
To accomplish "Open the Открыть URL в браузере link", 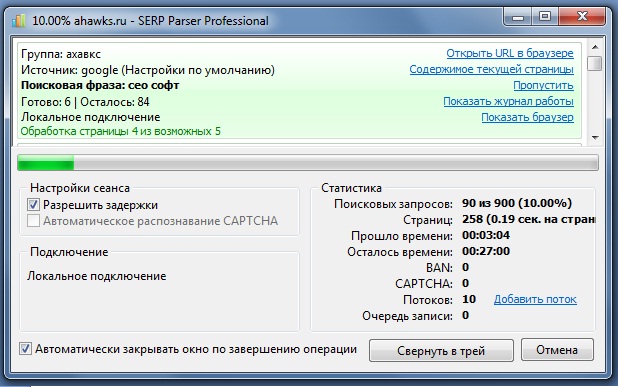I will point(510,53).
